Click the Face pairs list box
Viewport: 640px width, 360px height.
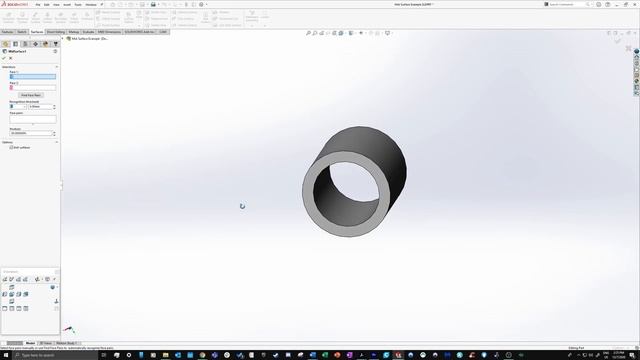click(33, 119)
